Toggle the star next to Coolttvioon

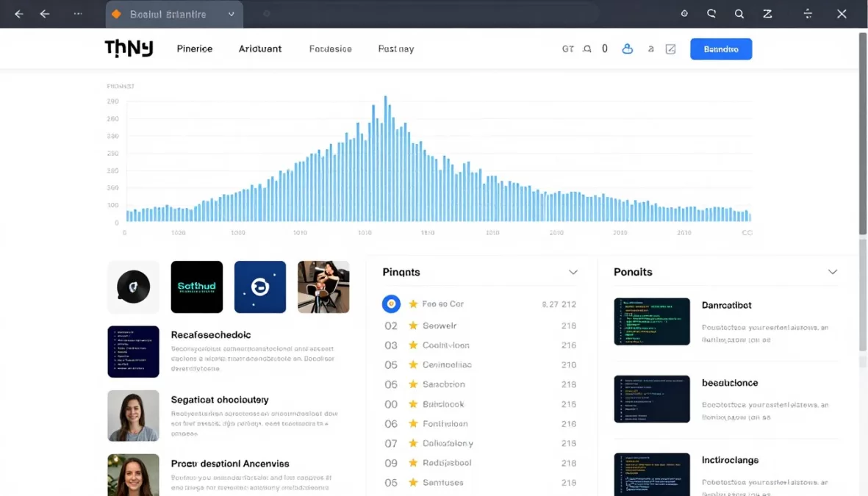click(x=413, y=345)
